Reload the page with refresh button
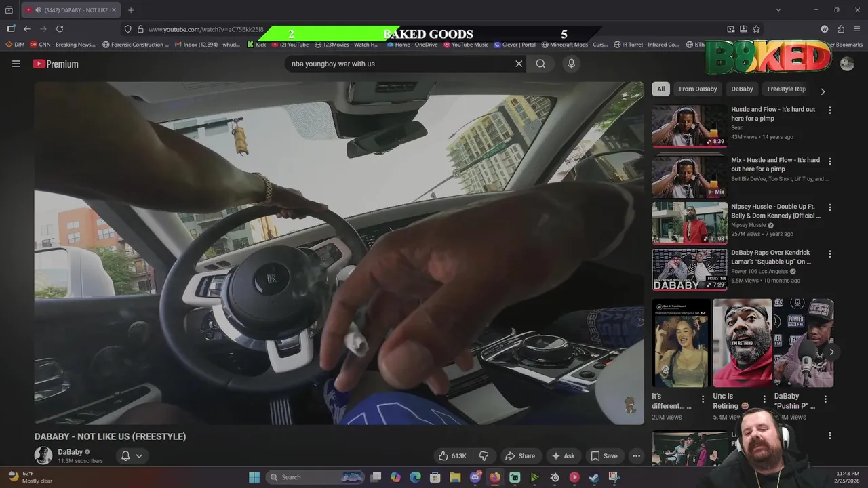 (x=60, y=29)
